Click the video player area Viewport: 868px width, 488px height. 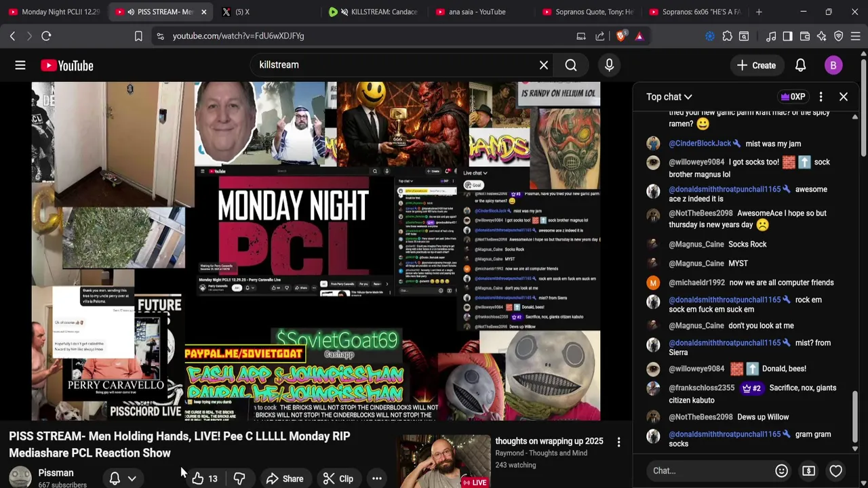tap(316, 251)
